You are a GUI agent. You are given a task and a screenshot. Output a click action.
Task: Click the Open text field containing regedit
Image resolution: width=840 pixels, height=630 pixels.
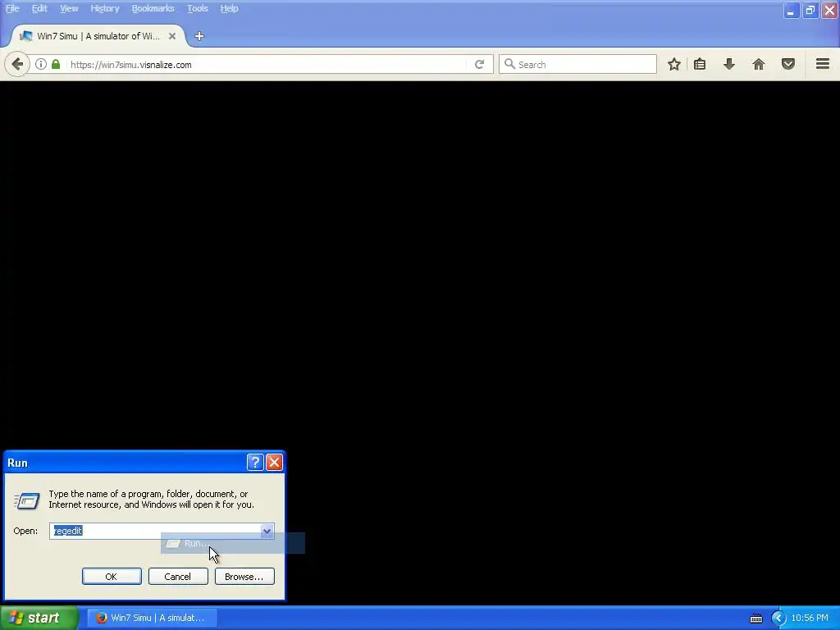(155, 531)
